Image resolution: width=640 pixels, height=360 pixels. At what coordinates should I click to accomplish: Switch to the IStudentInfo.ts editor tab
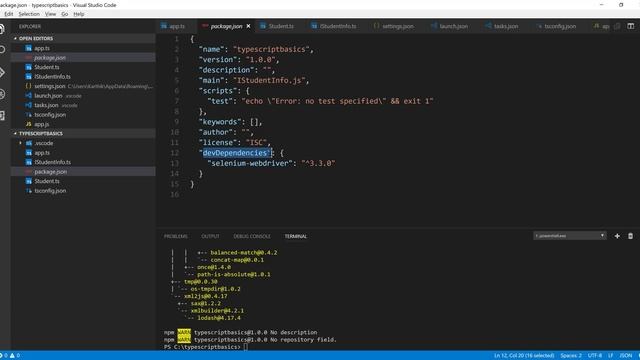coord(338,26)
